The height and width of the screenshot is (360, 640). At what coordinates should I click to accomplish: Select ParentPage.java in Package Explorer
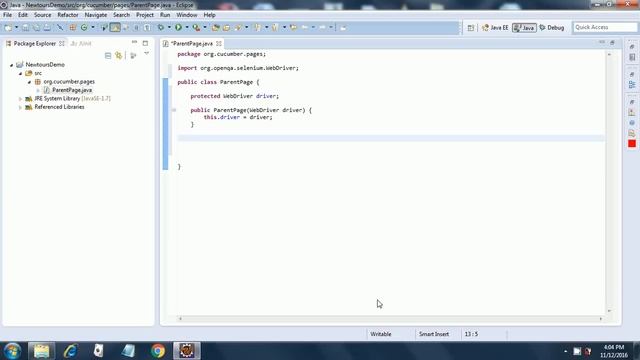tap(72, 90)
